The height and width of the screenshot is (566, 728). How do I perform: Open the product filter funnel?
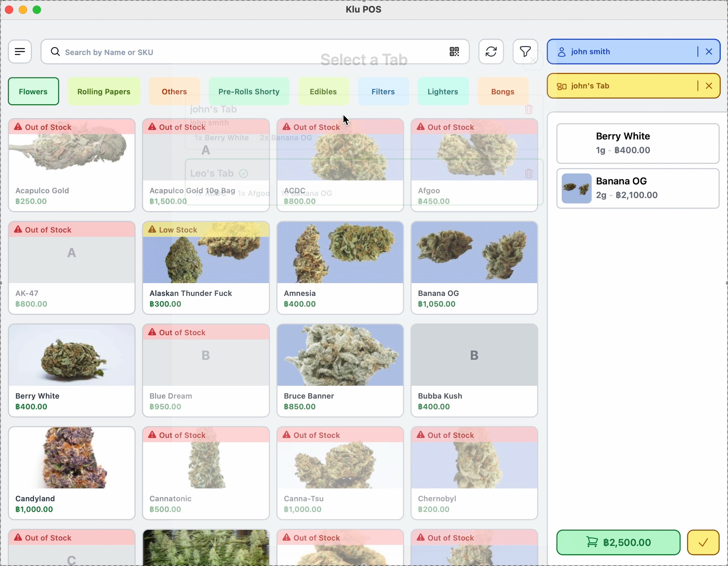click(x=525, y=52)
